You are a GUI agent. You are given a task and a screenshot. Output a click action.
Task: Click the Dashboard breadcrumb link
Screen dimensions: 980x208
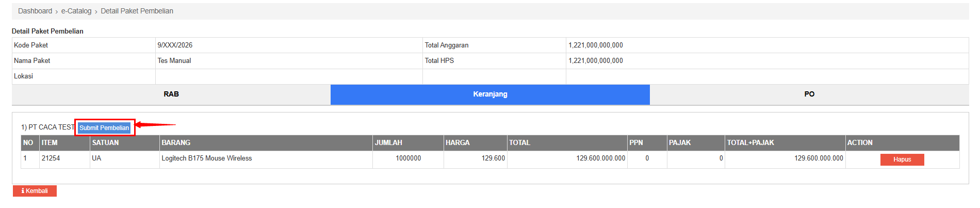click(x=35, y=11)
